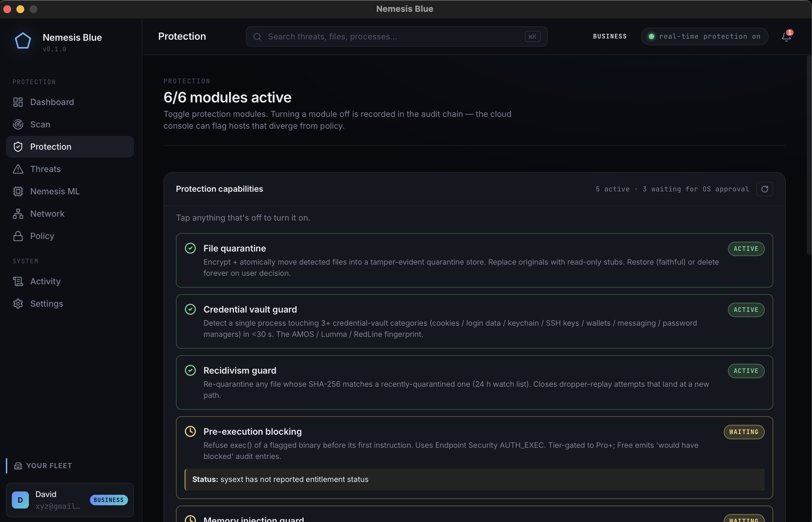The image size is (812, 522).
Task: Open the Policy page
Action: coord(70,236)
